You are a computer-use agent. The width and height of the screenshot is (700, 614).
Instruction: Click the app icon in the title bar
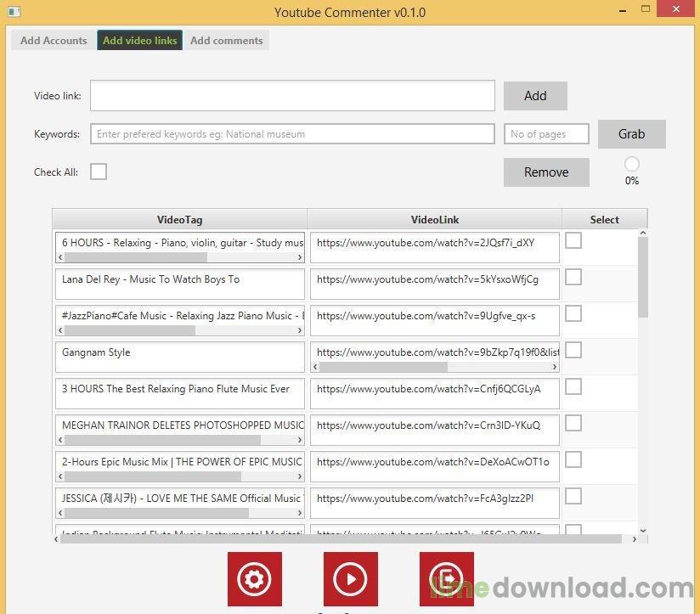tap(14, 12)
